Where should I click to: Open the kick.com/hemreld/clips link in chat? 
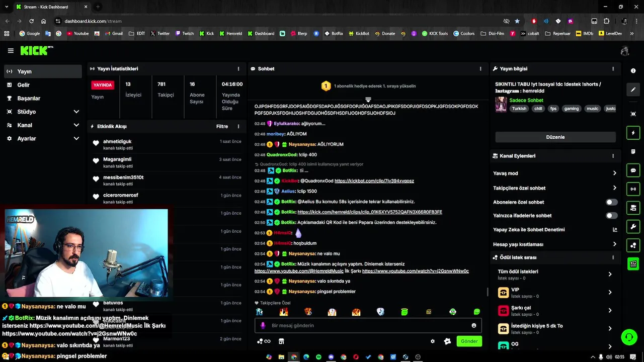[370, 212]
